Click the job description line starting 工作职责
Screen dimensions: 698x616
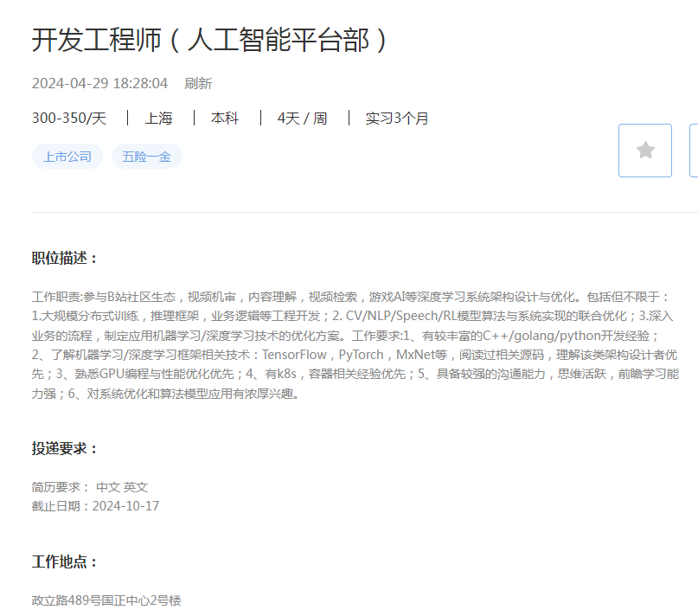tap(350, 297)
